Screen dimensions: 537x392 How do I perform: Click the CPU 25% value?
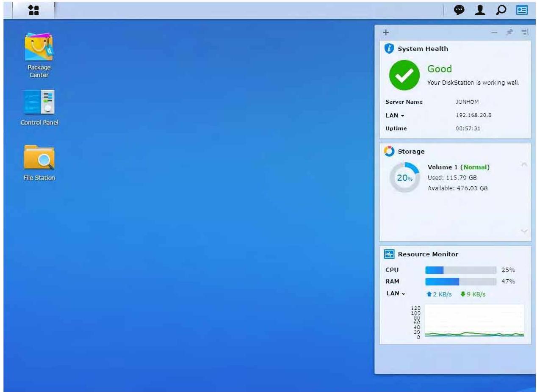[x=508, y=270]
